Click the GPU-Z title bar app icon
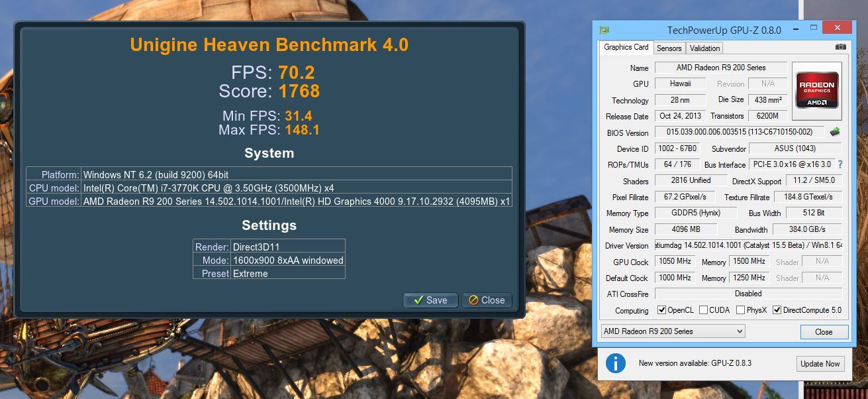Viewport: 868px width, 399px height. (604, 30)
